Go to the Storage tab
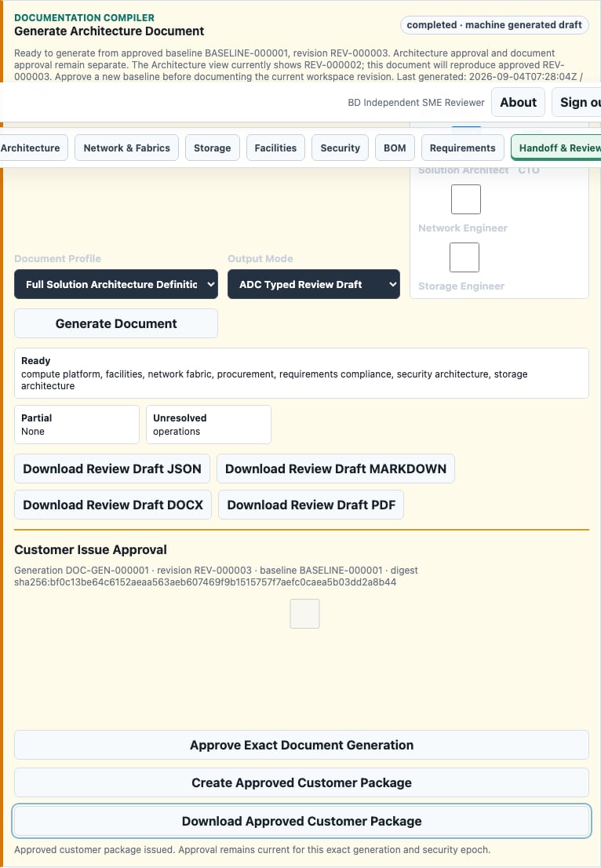This screenshot has width=601, height=868. point(212,148)
